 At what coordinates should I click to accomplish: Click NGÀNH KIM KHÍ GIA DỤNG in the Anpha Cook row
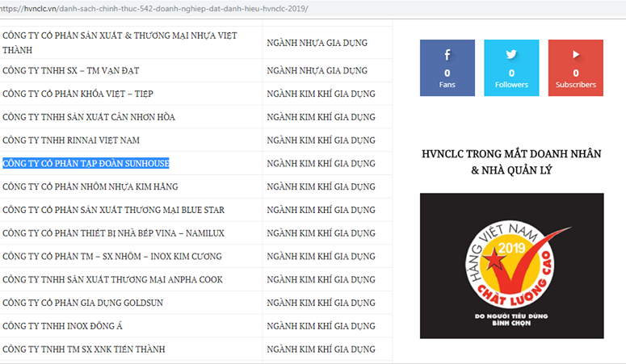321,279
